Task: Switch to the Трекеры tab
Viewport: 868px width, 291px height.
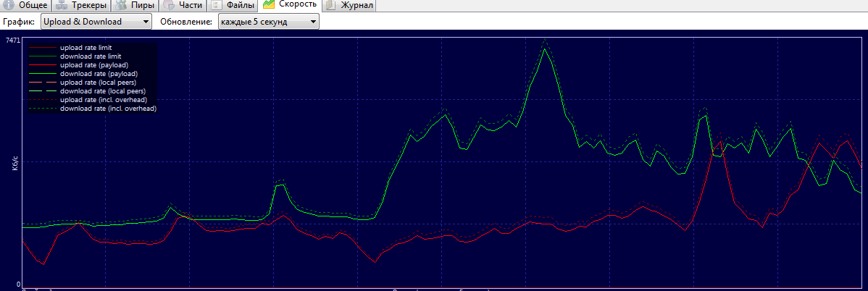Action: [81, 6]
